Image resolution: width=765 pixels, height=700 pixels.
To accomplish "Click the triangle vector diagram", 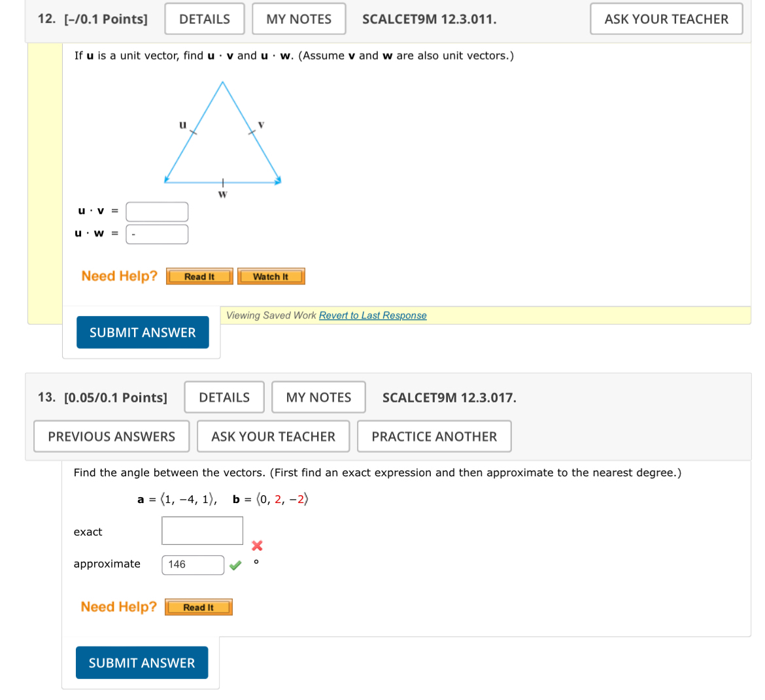I will [x=222, y=139].
